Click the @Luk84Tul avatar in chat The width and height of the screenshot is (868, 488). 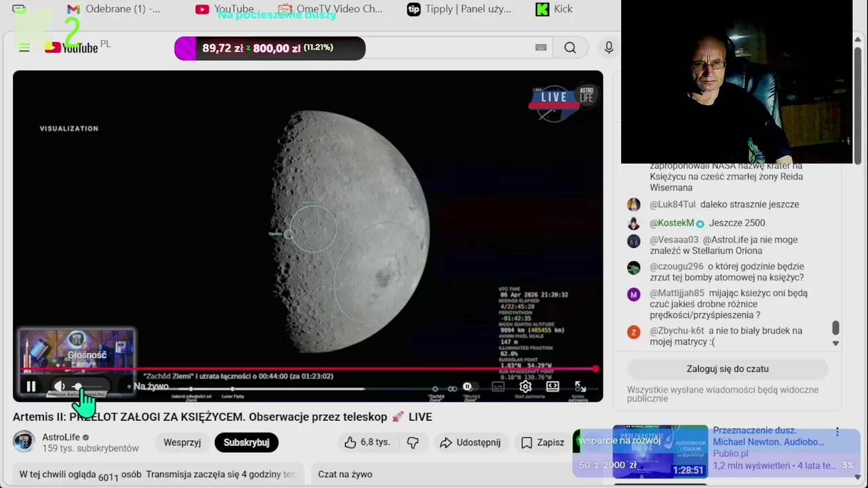point(633,205)
